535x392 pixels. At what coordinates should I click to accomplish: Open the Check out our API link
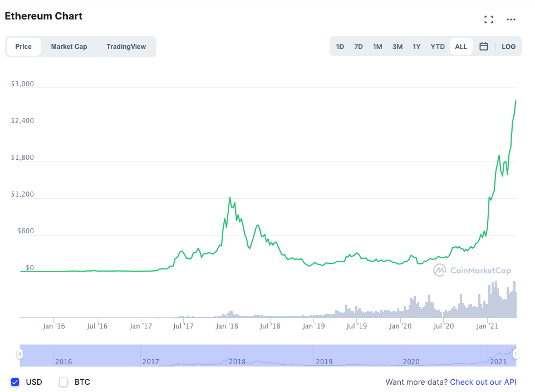click(483, 382)
